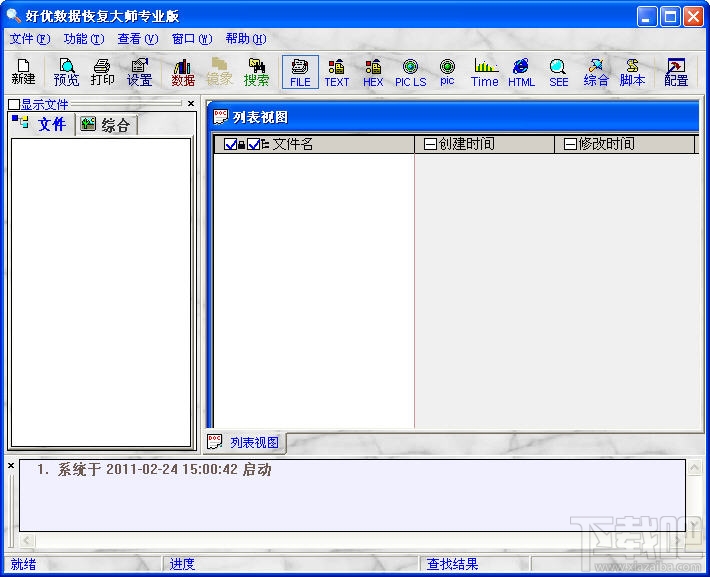
Task: Toggle the first checkbox in 文件名 header
Action: coord(230,144)
